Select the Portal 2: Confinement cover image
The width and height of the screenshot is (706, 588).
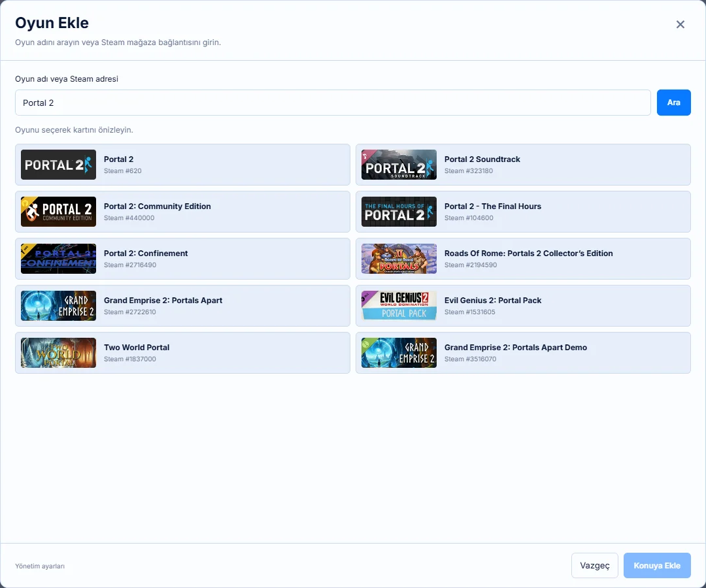coord(59,259)
